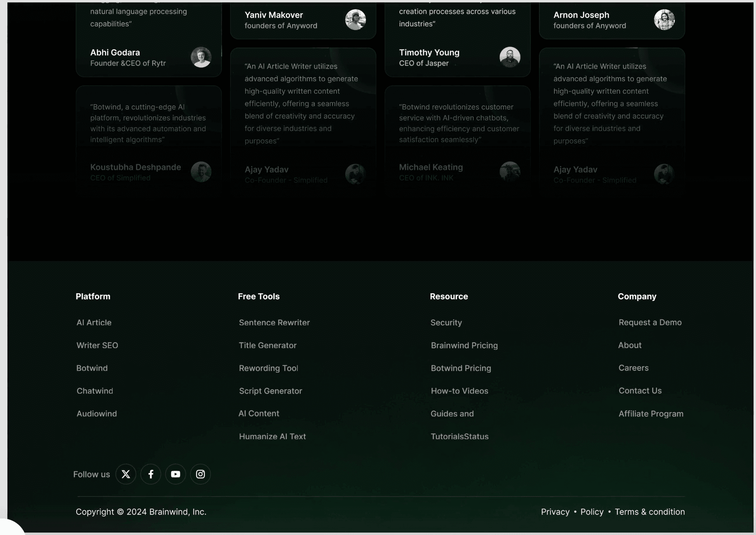Viewport: 756px width, 535px height.
Task: Open the TutorialsStatus link
Action: pyautogui.click(x=460, y=436)
